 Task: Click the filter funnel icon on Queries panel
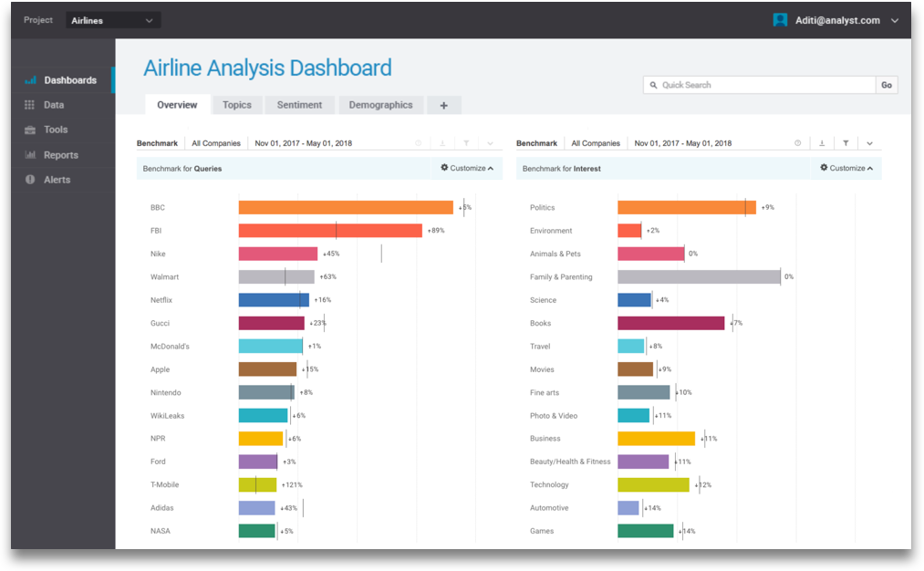[x=466, y=143]
